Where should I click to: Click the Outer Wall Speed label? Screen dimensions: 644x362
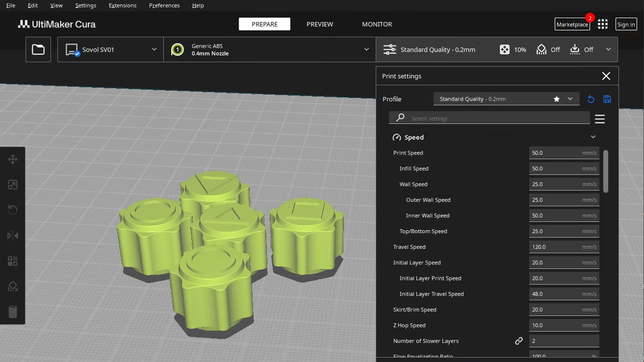[428, 200]
